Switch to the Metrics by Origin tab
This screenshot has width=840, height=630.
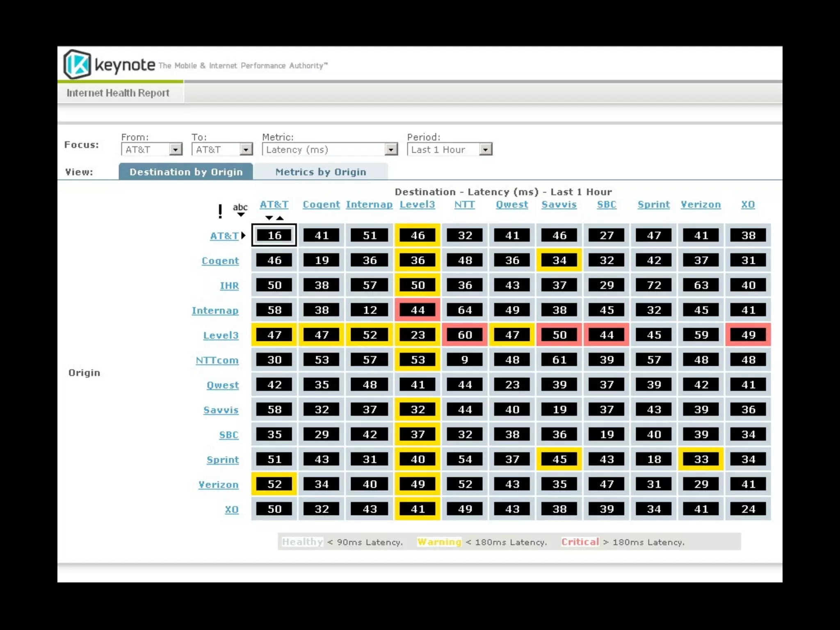[320, 172]
